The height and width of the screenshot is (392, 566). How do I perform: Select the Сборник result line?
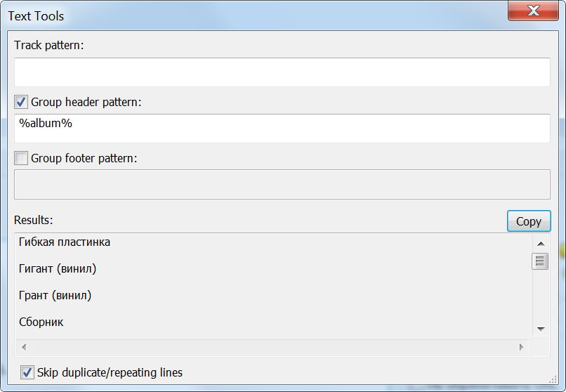[41, 322]
